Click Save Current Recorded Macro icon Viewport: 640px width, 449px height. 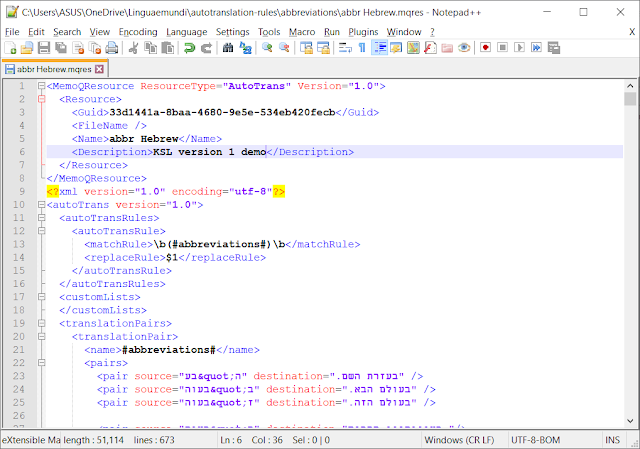point(553,48)
